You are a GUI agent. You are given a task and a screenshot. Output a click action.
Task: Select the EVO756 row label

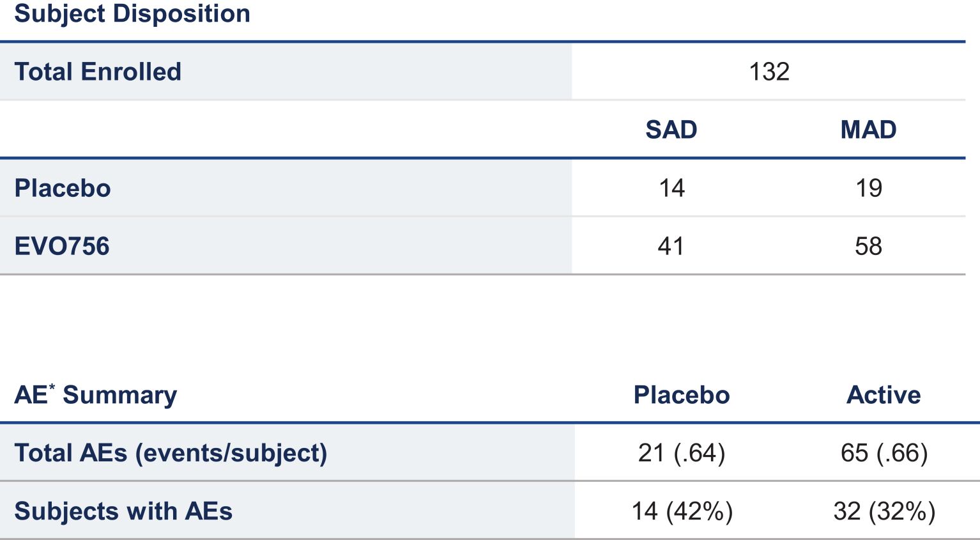(x=62, y=247)
